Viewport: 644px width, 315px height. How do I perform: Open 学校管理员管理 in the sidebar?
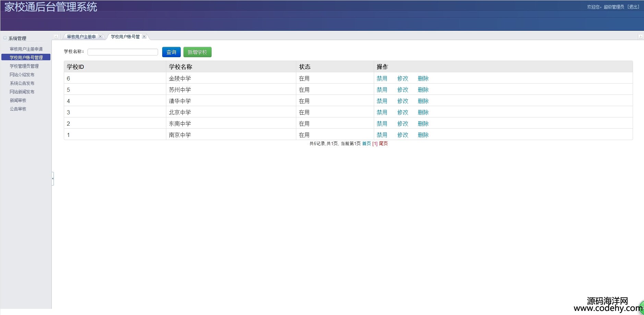24,66
